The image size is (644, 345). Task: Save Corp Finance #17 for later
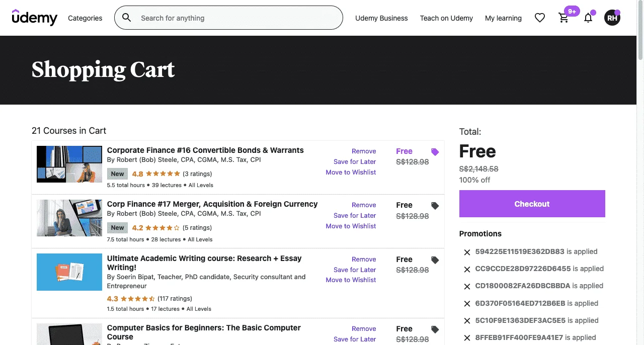click(355, 215)
